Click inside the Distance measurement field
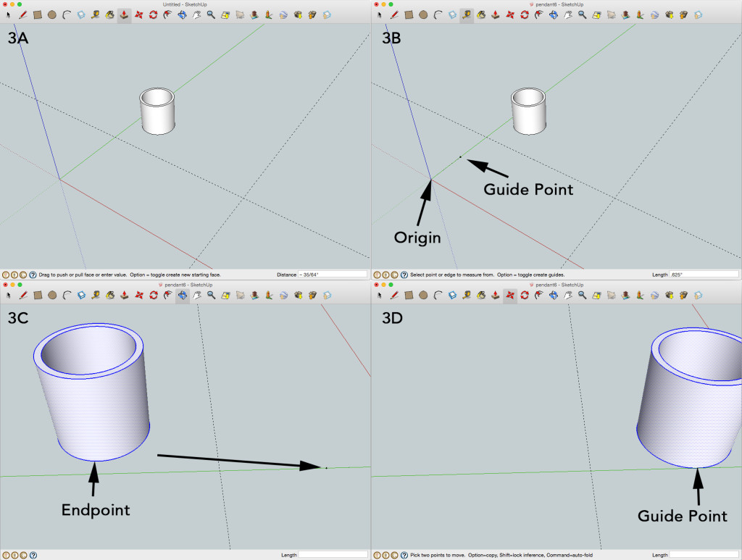 tap(333, 274)
